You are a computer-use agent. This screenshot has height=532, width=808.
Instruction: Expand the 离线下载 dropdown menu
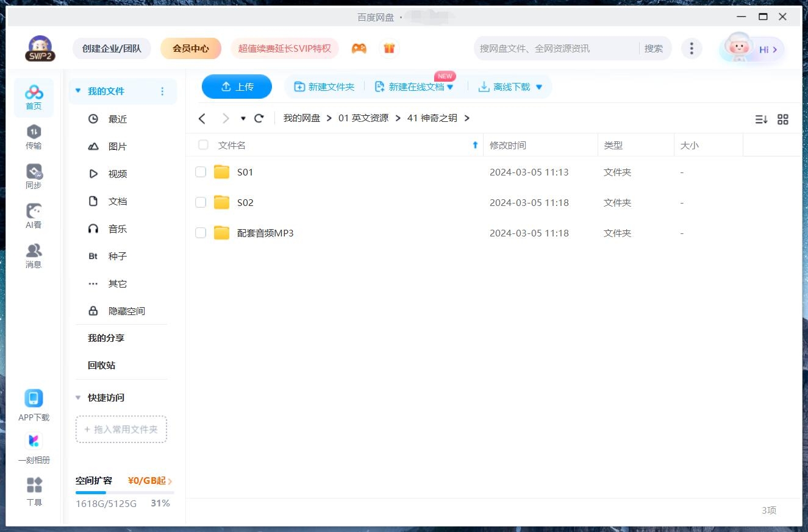(x=538, y=87)
